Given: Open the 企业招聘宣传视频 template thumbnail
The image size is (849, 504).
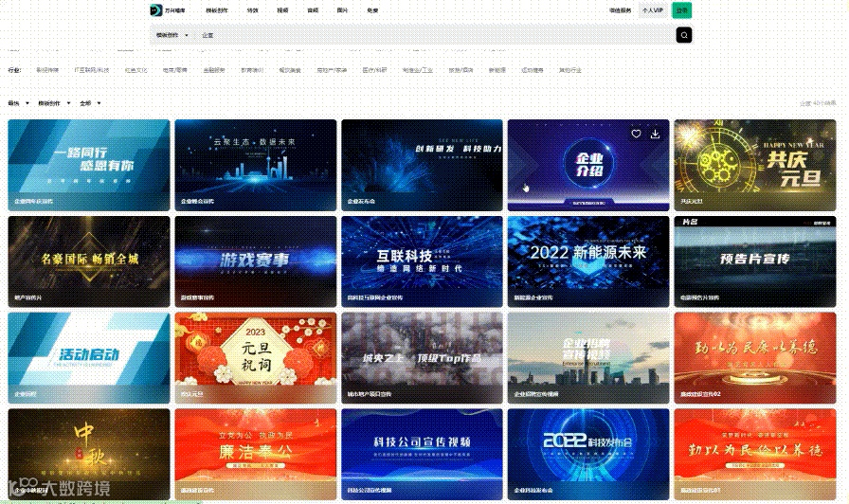Looking at the screenshot, I should click(588, 358).
